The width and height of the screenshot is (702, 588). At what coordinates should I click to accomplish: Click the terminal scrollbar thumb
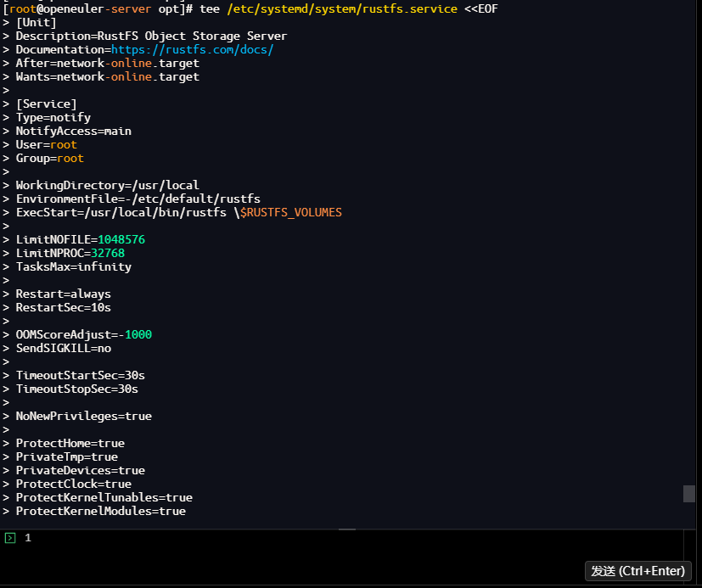coord(689,494)
